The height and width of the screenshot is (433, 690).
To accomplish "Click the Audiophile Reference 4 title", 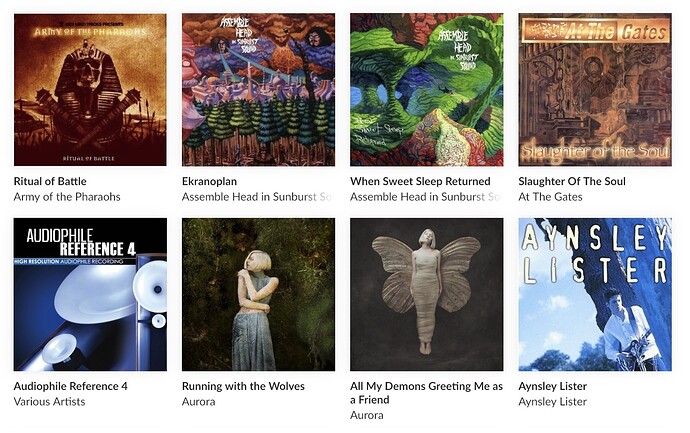I will [x=71, y=386].
